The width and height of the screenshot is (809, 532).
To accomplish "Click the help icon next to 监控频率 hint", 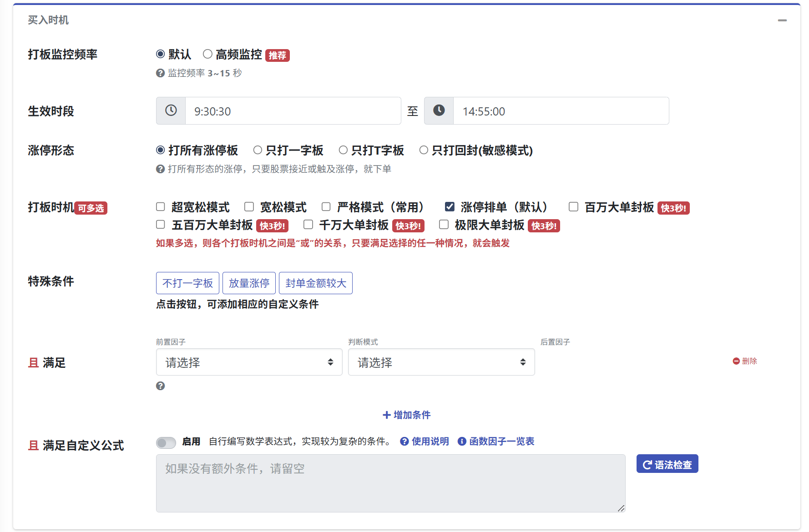I will coord(160,73).
